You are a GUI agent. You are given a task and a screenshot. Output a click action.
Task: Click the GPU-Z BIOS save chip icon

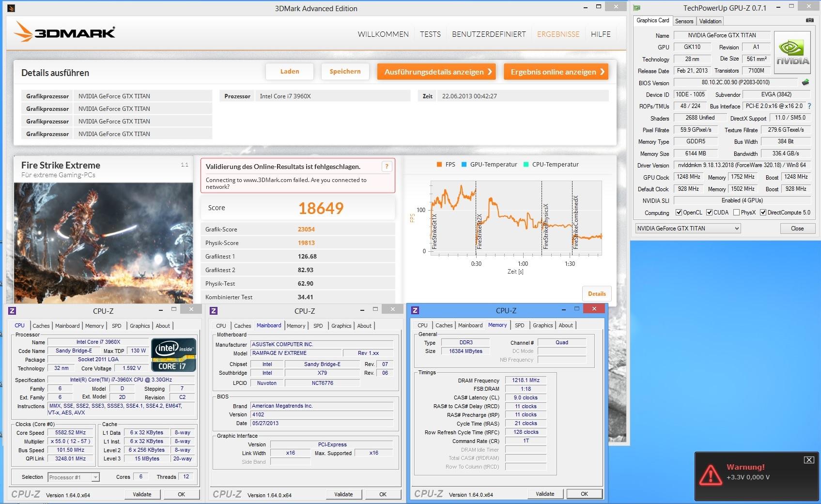point(806,82)
